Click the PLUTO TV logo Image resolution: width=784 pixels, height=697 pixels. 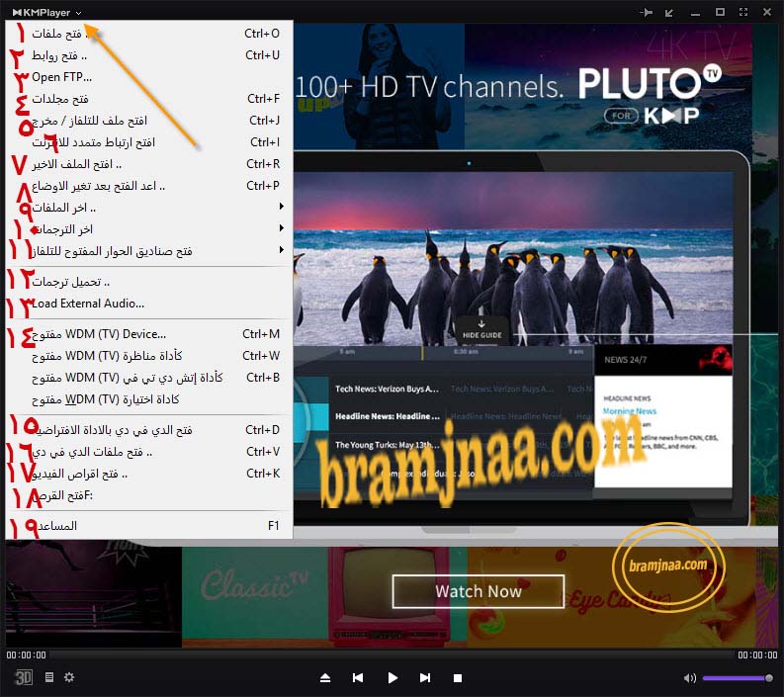(650, 83)
